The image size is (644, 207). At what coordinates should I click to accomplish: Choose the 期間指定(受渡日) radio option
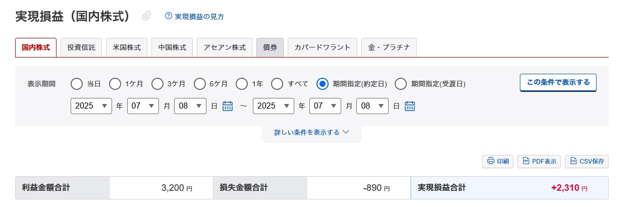tap(401, 83)
